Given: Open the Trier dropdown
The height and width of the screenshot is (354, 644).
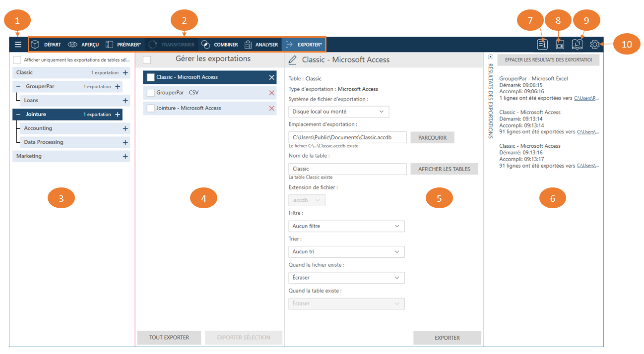Looking at the screenshot, I should [346, 252].
